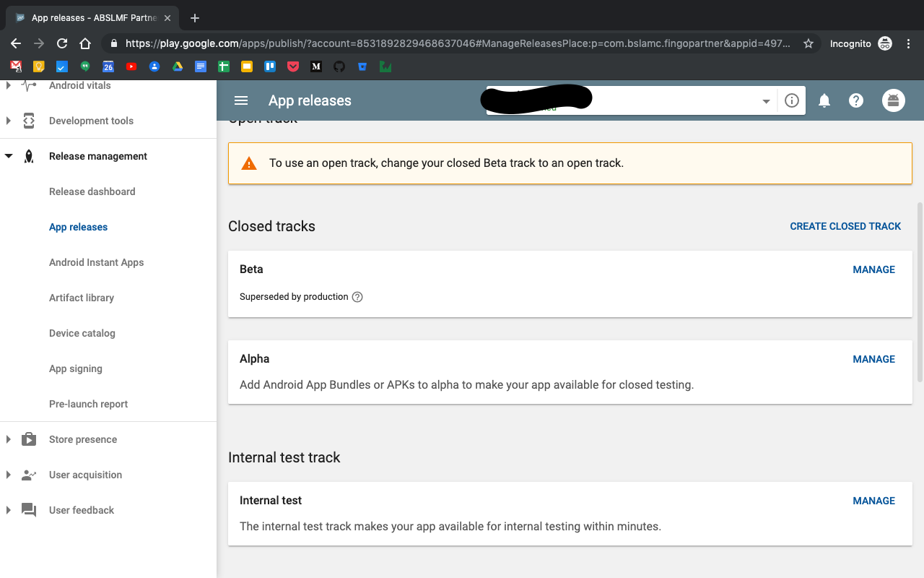Open Artifact library
This screenshot has width=924, height=578.
click(x=82, y=298)
